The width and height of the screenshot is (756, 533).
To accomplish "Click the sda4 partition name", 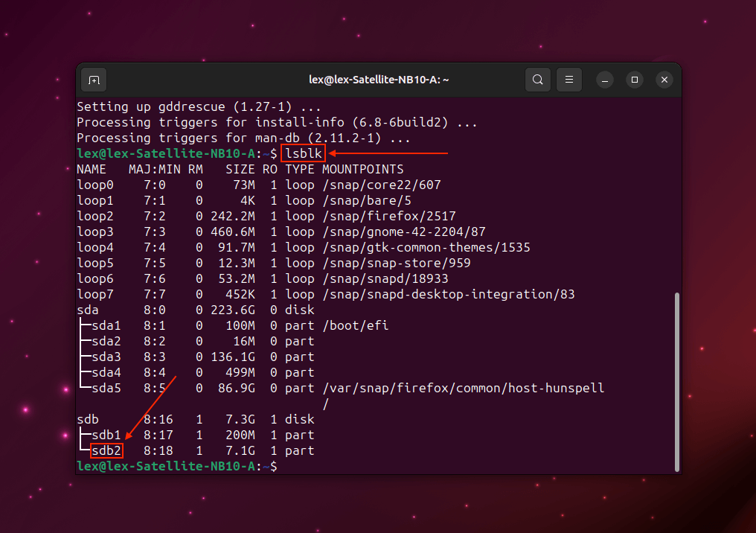I will click(x=106, y=372).
